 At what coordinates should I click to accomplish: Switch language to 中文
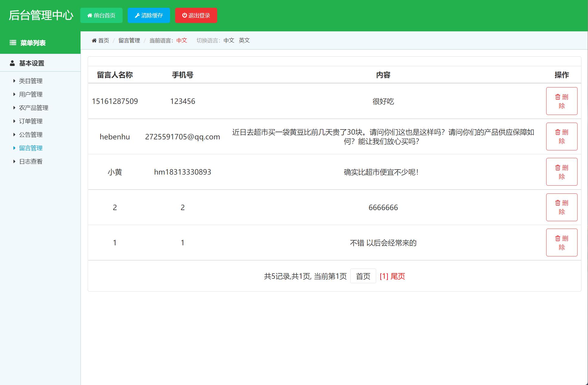(x=228, y=40)
